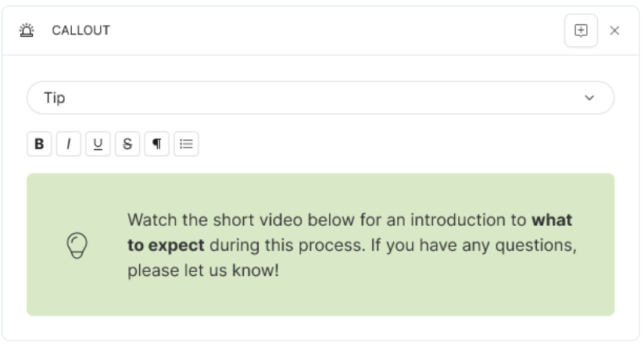Select the Tip label in the combo box
The width and height of the screenshot is (644, 347).
pos(55,98)
